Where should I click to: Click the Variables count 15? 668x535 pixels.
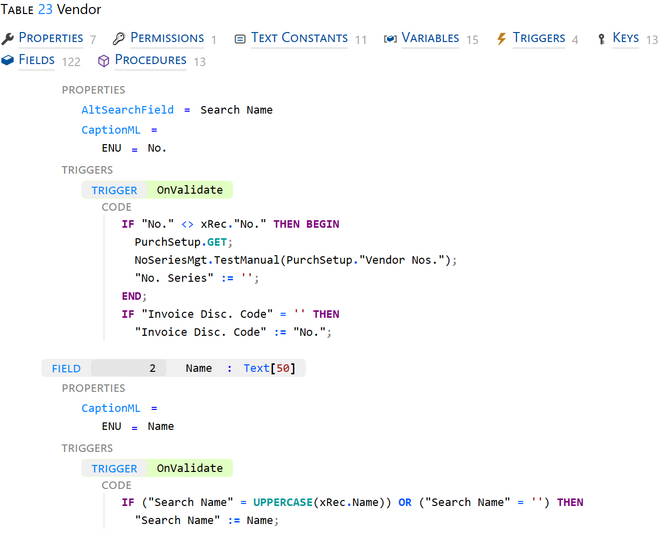point(472,40)
